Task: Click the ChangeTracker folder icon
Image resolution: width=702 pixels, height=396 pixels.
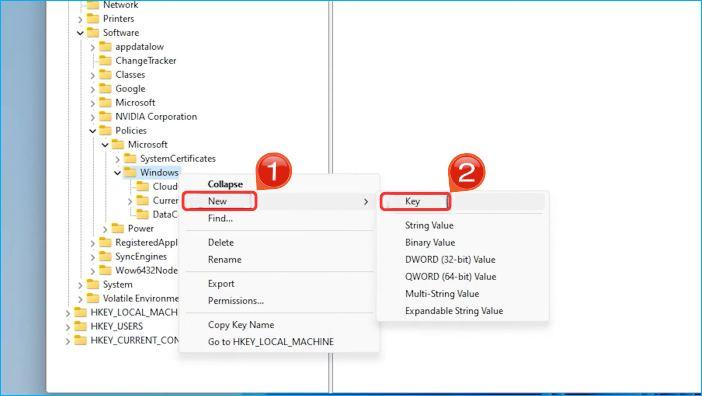Action: pyautogui.click(x=105, y=60)
